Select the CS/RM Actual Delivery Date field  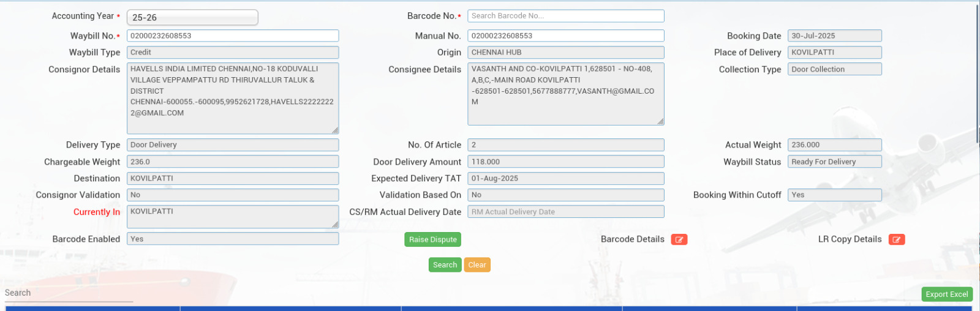click(565, 212)
